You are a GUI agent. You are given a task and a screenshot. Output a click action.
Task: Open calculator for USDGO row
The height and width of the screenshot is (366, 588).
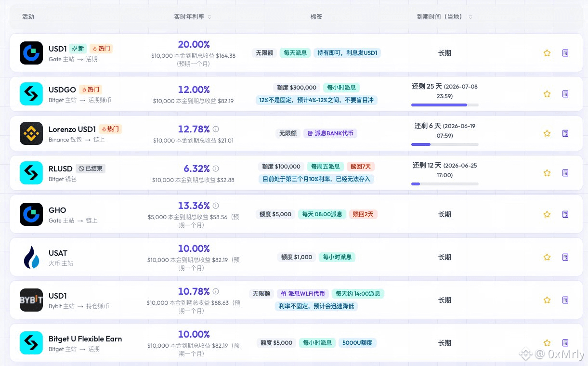coord(565,94)
